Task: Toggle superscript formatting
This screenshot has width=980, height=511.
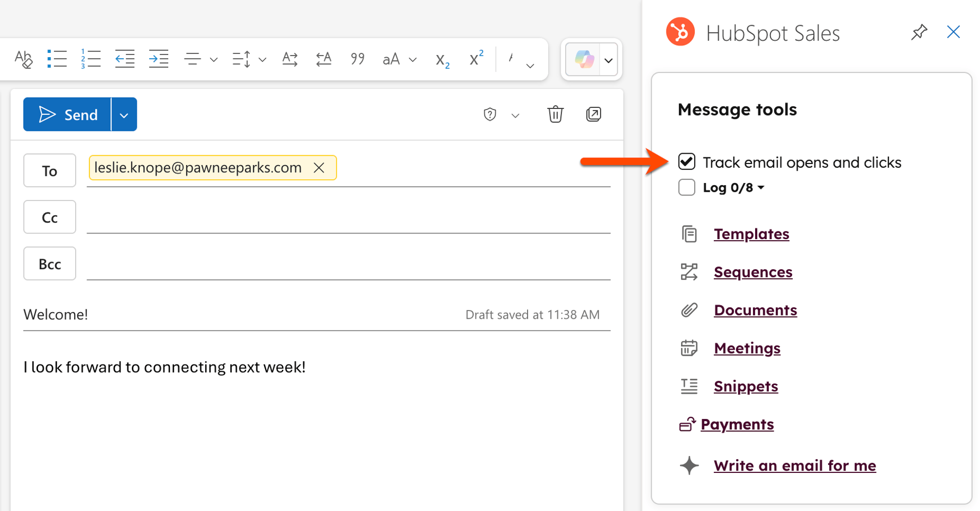Action: click(x=475, y=59)
